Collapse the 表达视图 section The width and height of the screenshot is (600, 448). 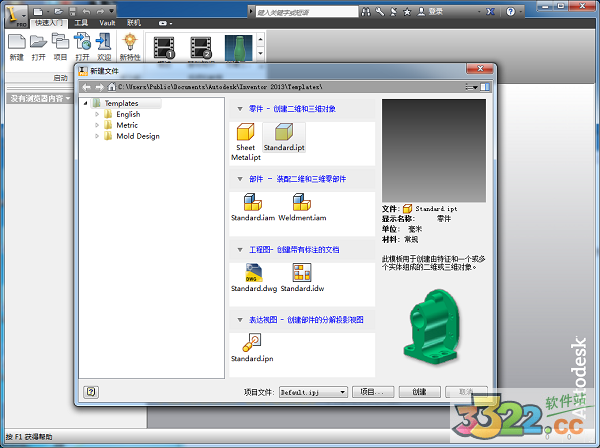tap(240, 320)
